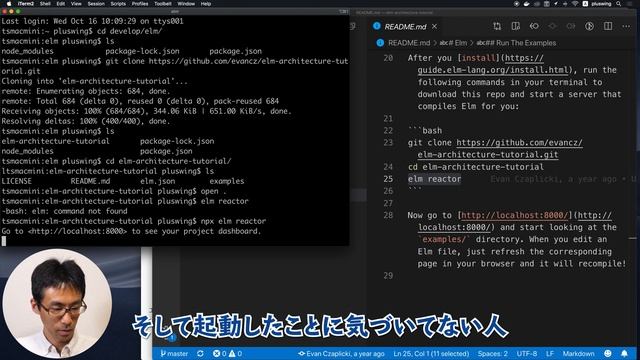Click 'Last login' line in terminal
The height and width of the screenshot is (360, 640).
[92, 21]
